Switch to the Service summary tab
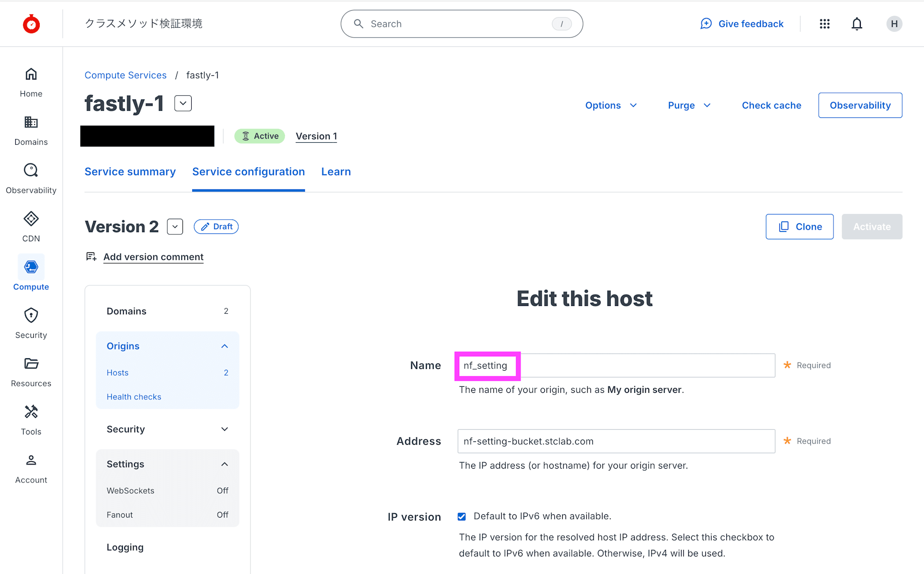This screenshot has width=924, height=574. tap(130, 171)
